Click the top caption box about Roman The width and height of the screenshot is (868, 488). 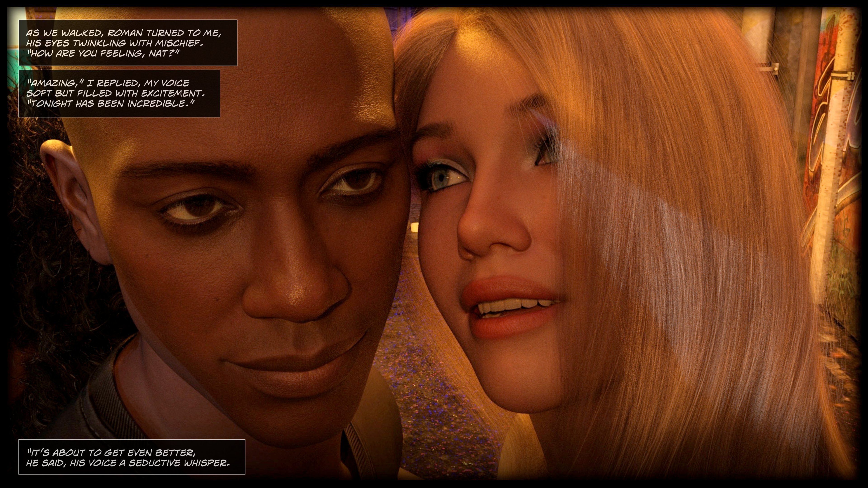[x=127, y=42]
